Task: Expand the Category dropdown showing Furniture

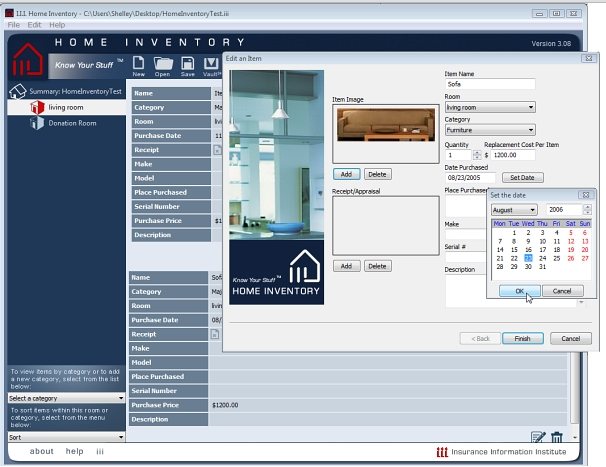Action: 490,130
